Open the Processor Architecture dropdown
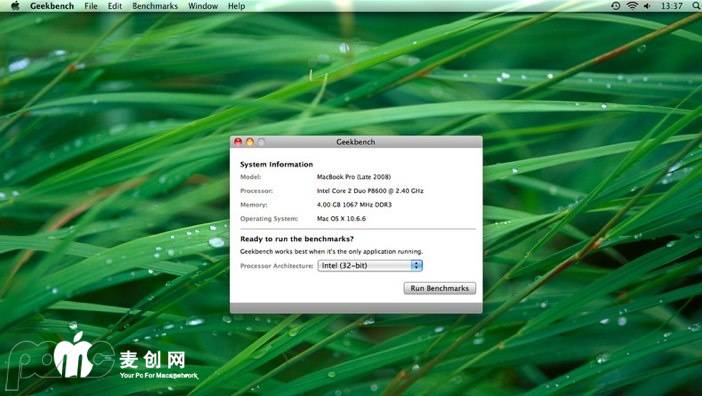The image size is (702, 396). (x=370, y=265)
